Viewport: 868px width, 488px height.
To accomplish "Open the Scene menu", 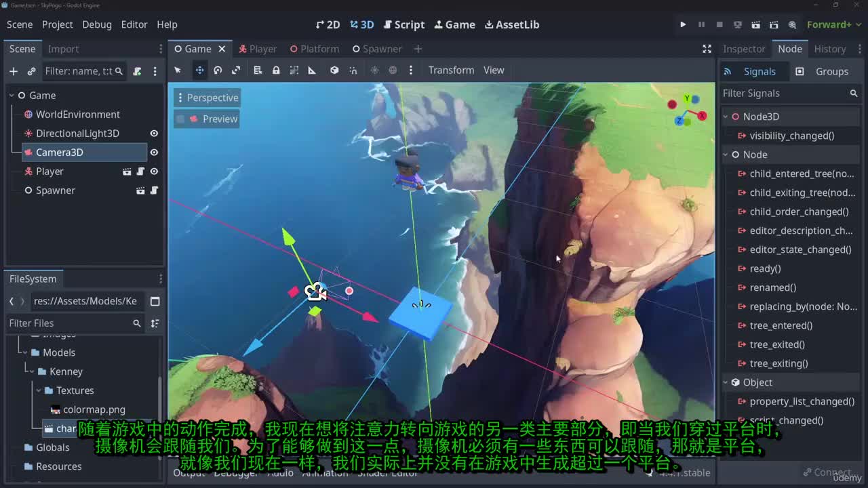I will tap(20, 24).
